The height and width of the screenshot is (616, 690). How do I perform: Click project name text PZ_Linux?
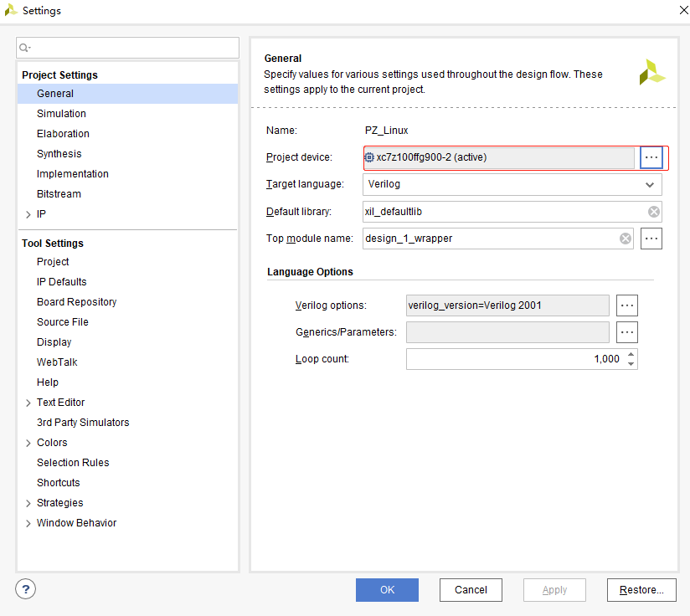tap(386, 131)
